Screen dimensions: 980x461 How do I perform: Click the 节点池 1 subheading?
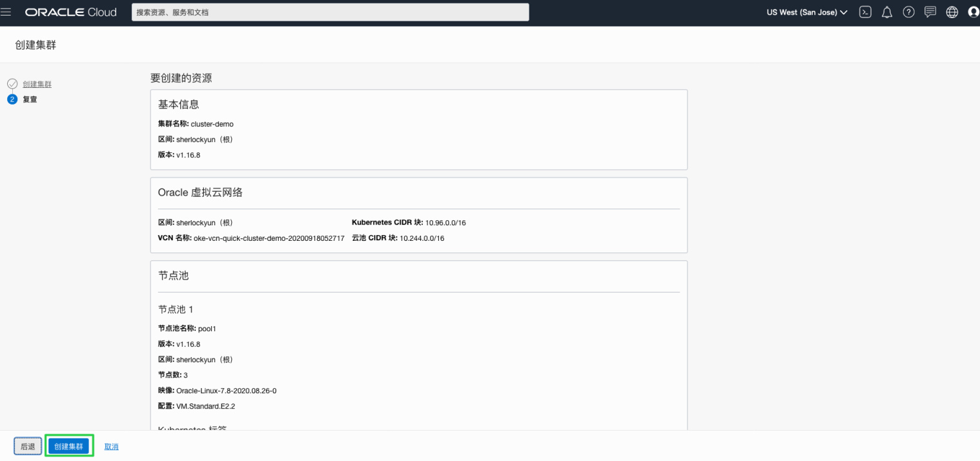tap(176, 310)
